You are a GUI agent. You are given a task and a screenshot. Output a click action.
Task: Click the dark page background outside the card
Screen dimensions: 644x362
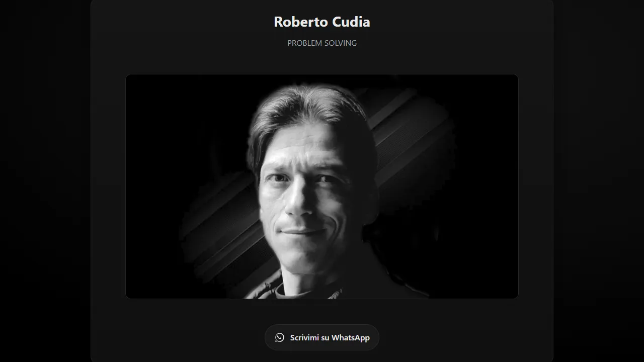45,181
